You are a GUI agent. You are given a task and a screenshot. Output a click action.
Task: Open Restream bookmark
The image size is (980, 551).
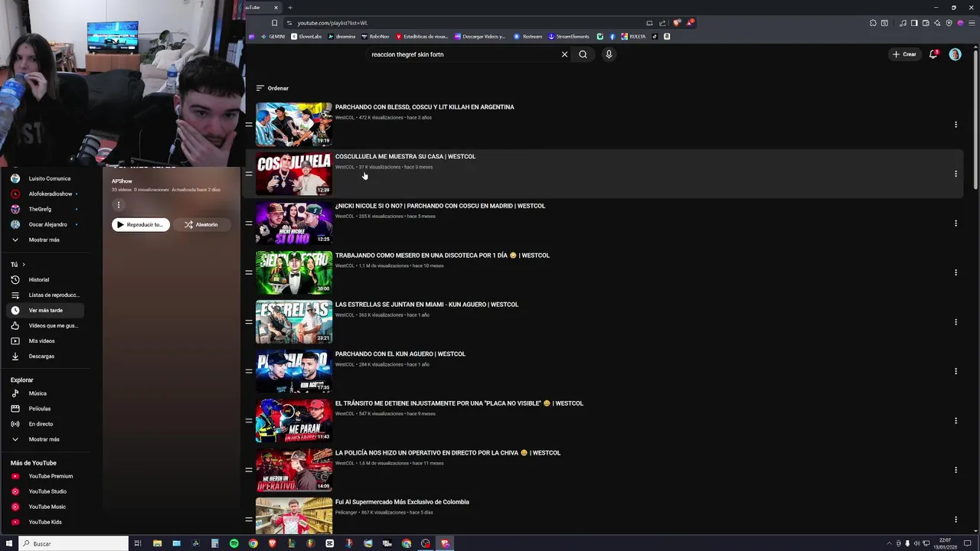528,36
